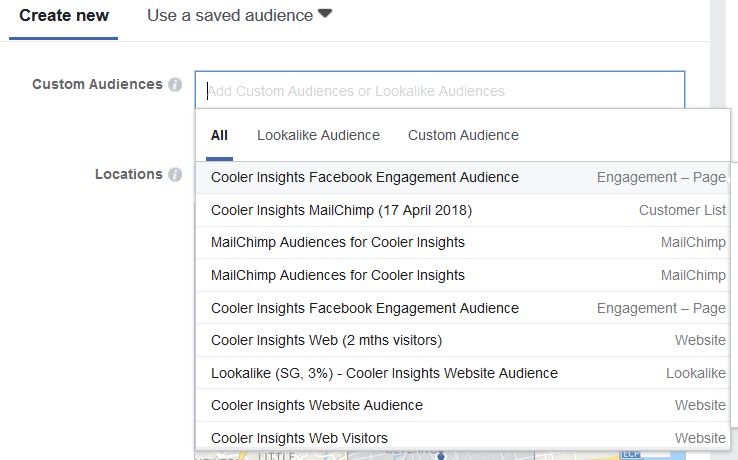Switch to the Custom Audience tab
Screen dimensions: 738x460
click(463, 136)
